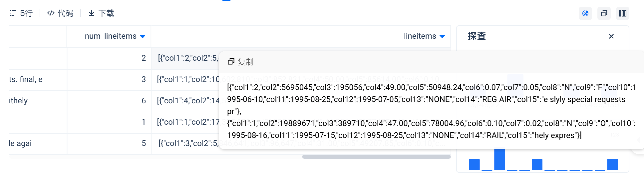Open the 代码 code view
Image resolution: width=644 pixels, height=182 pixels.
(x=60, y=13)
